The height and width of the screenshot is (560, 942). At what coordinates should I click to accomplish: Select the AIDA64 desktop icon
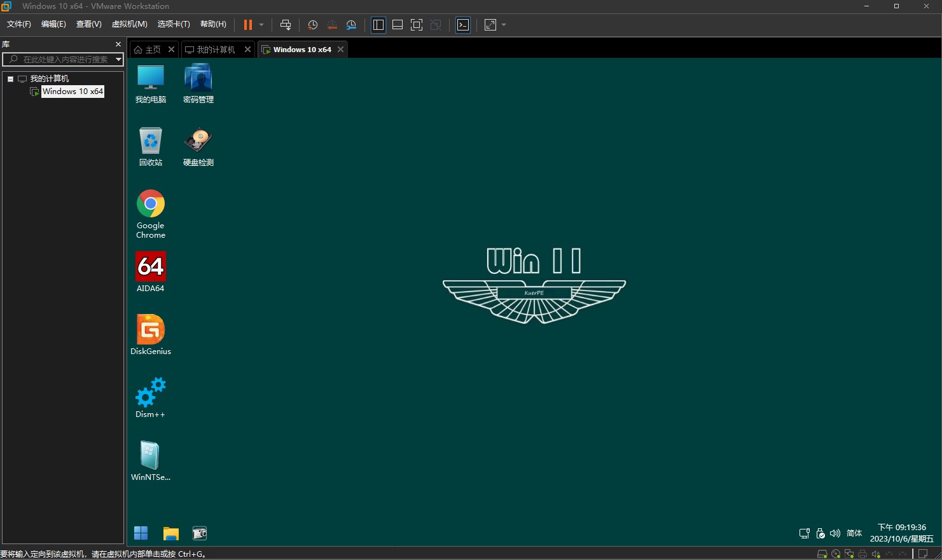pos(151,272)
